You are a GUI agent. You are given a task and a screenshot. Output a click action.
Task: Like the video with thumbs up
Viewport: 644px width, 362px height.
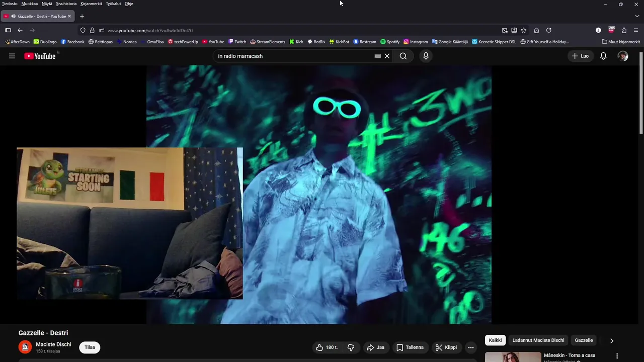[327, 347]
